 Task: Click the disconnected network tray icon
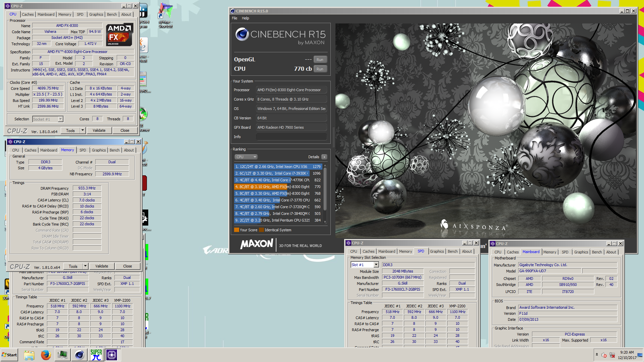(x=612, y=355)
